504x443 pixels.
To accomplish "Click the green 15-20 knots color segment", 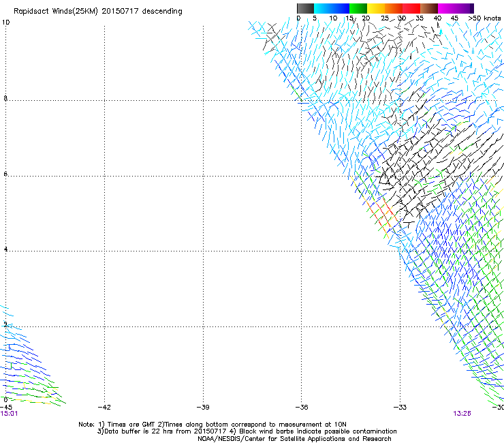I will point(358,8).
